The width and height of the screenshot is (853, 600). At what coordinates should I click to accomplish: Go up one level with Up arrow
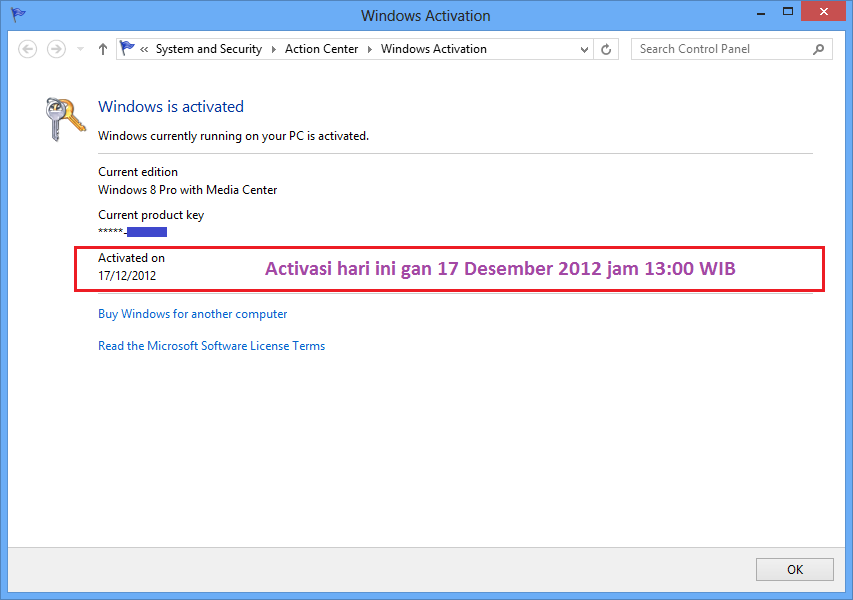(103, 49)
